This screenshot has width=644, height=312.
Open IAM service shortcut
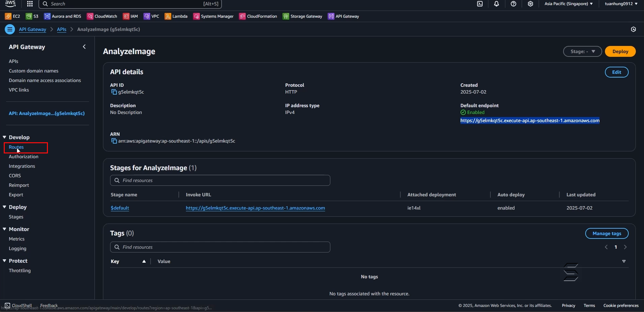pyautogui.click(x=130, y=16)
